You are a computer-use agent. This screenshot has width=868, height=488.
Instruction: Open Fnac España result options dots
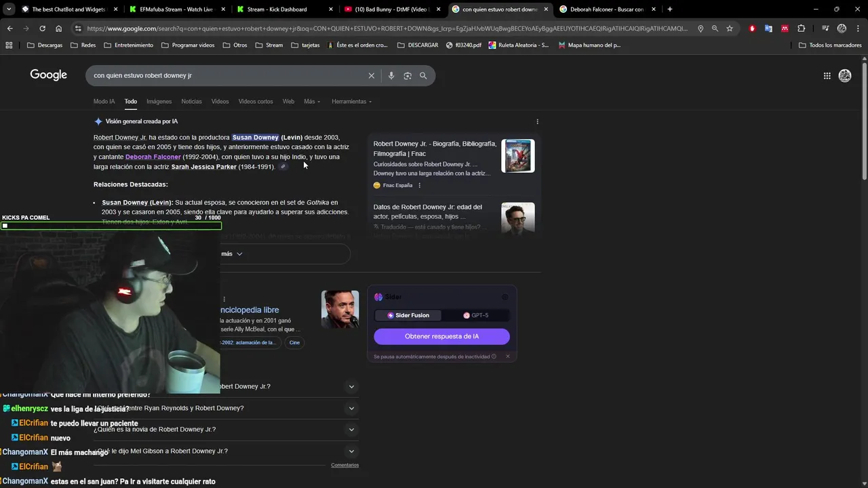click(419, 185)
